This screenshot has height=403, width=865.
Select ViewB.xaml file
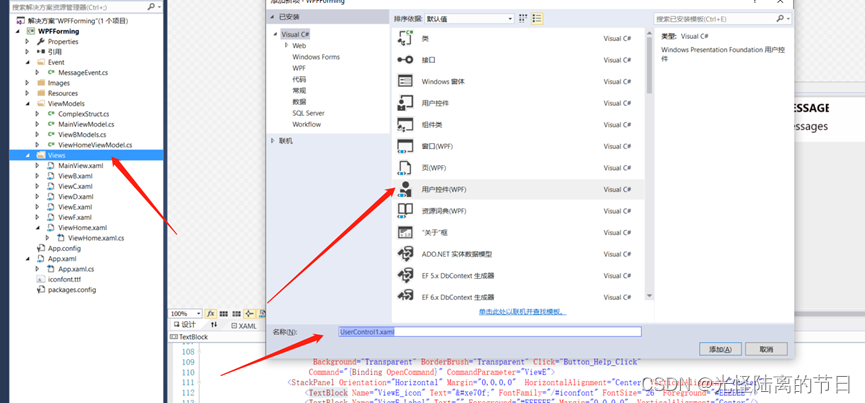tap(75, 176)
